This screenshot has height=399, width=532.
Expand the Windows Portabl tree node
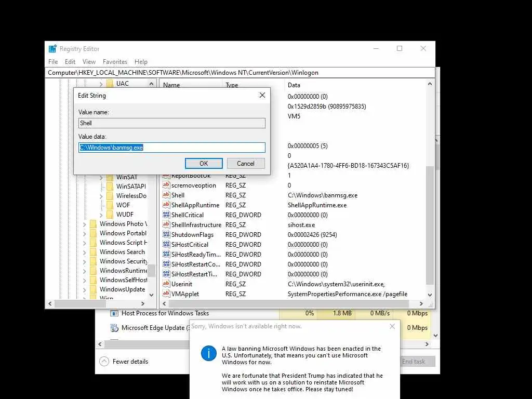pos(85,233)
